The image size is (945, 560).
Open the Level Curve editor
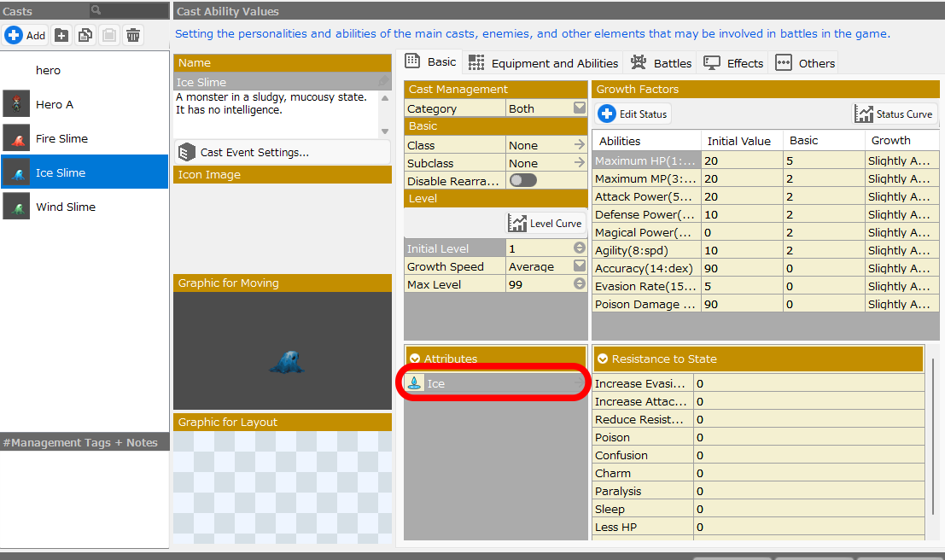click(x=545, y=223)
